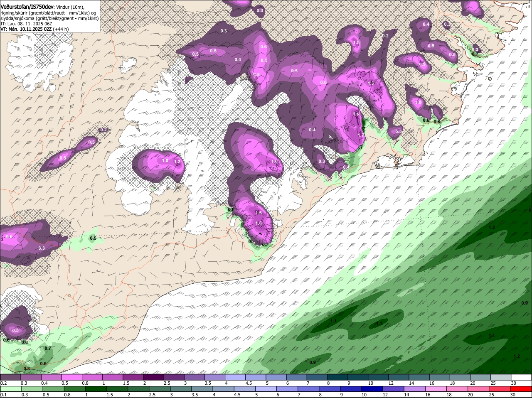The width and height of the screenshot is (532, 398).
Task: Select the lower-row bright red swatch at 30
Action: pos(521,389)
